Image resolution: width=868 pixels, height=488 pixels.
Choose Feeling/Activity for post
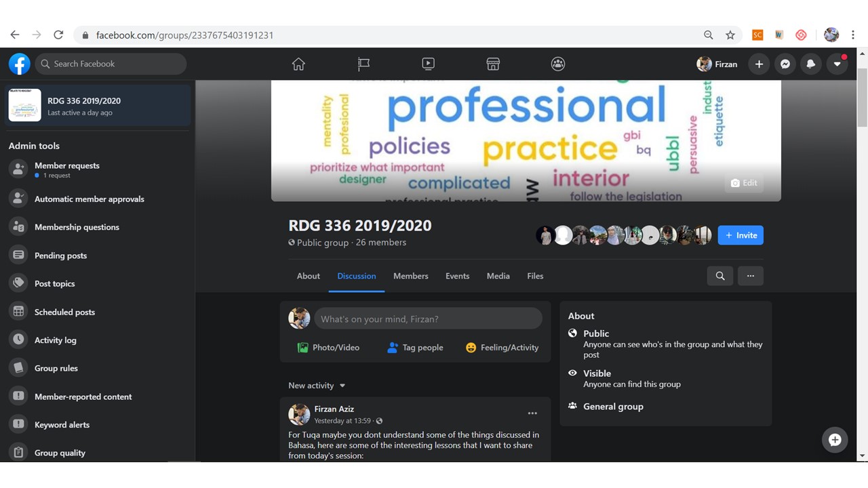tap(502, 348)
